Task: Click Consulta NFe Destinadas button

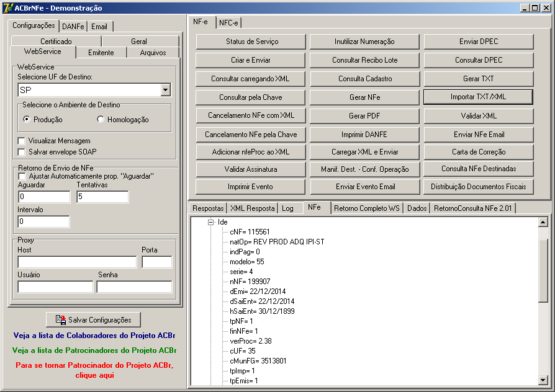Action: [x=479, y=169]
